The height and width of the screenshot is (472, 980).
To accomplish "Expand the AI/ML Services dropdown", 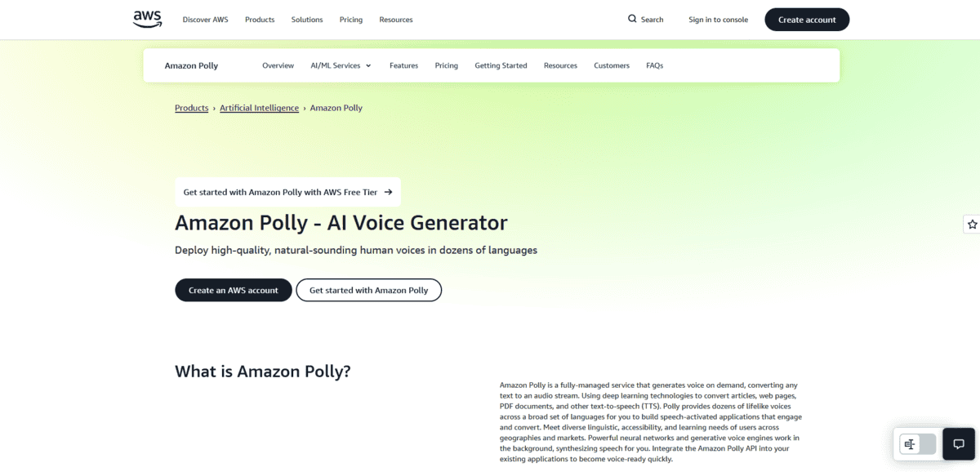I will click(341, 65).
